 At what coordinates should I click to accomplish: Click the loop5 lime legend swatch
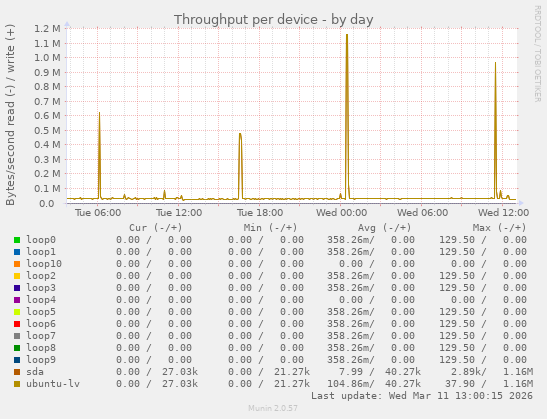tap(17, 312)
